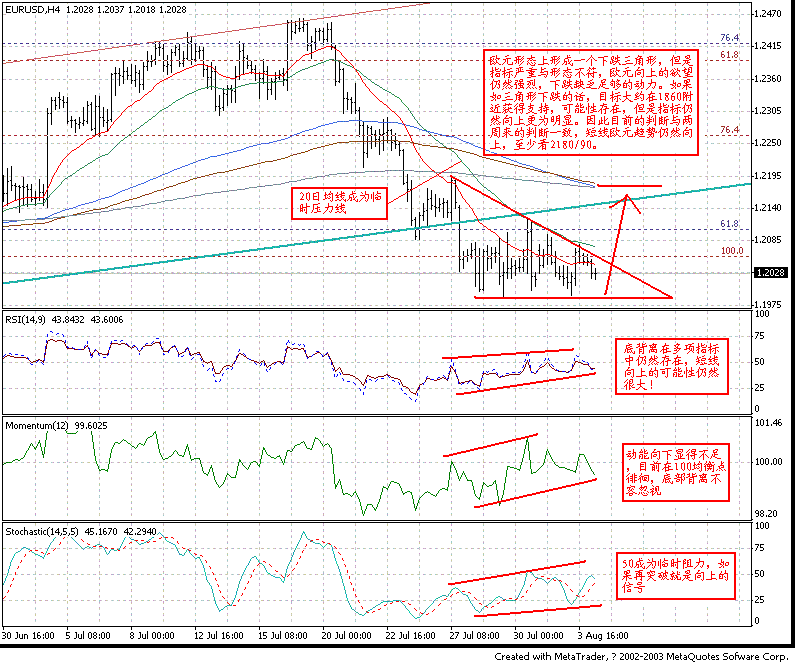Select the 50成为临时阻力 note in Stochastic panel
795x664 pixels.
[675, 576]
